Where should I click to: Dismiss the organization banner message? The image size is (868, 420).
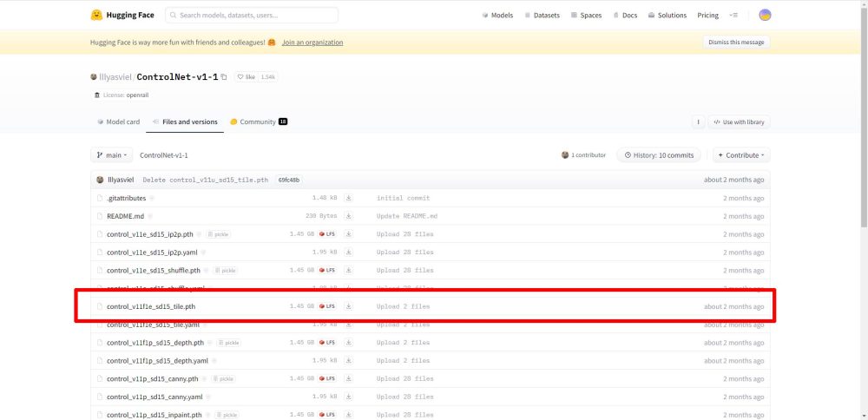pyautogui.click(x=735, y=43)
